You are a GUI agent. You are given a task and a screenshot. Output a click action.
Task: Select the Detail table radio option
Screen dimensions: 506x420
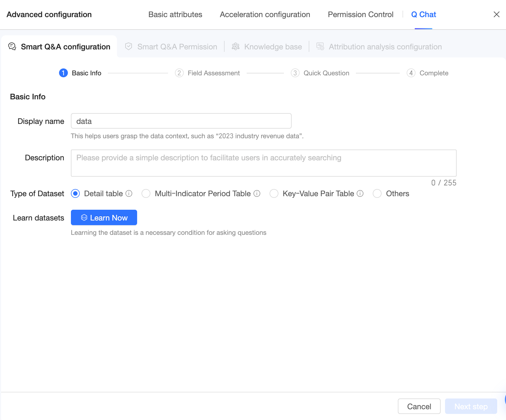pyautogui.click(x=75, y=193)
